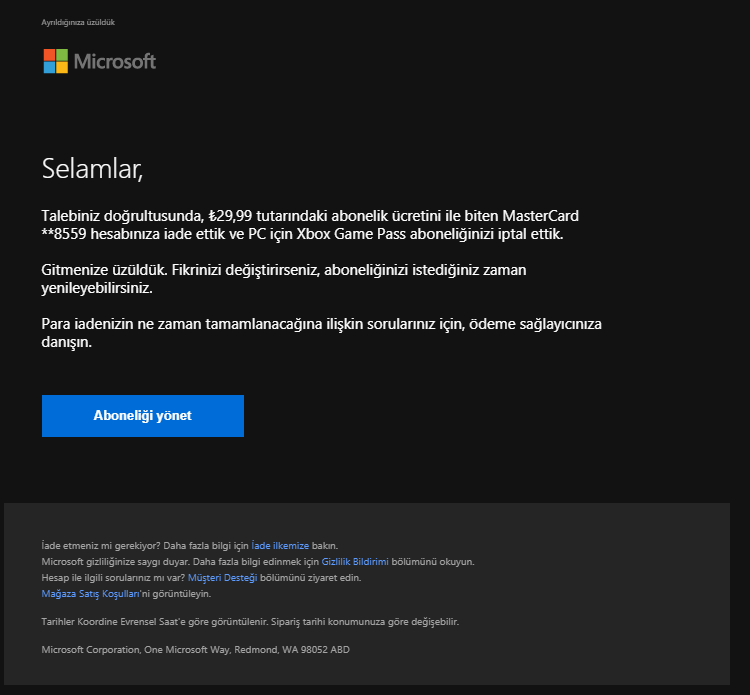Click the Microsoft Corporation Redmond address line

tap(195, 650)
